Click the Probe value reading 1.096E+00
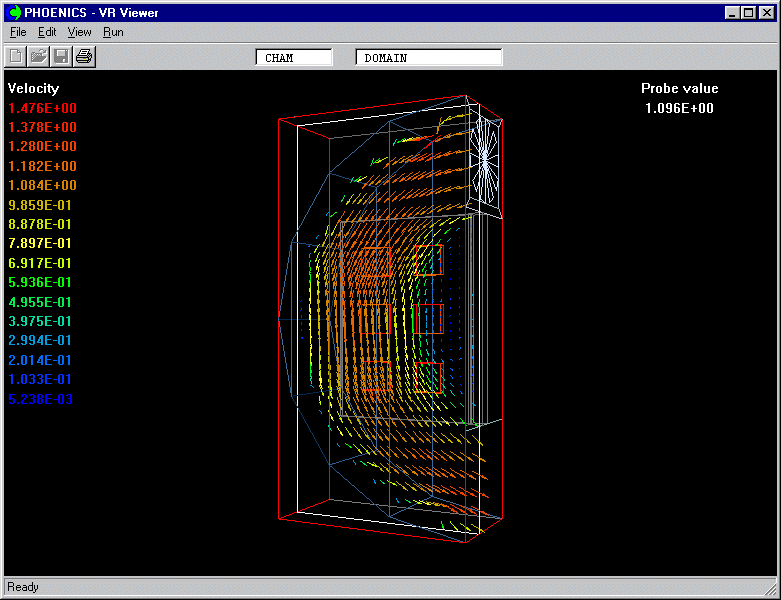Screen dimensions: 781x600 tap(679, 108)
